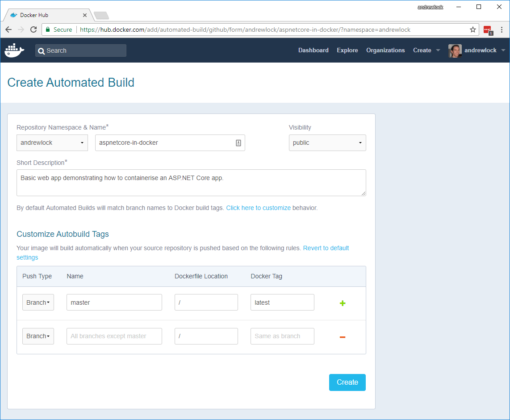The width and height of the screenshot is (510, 420).
Task: Click the password manager icon in name field
Action: pos(238,143)
